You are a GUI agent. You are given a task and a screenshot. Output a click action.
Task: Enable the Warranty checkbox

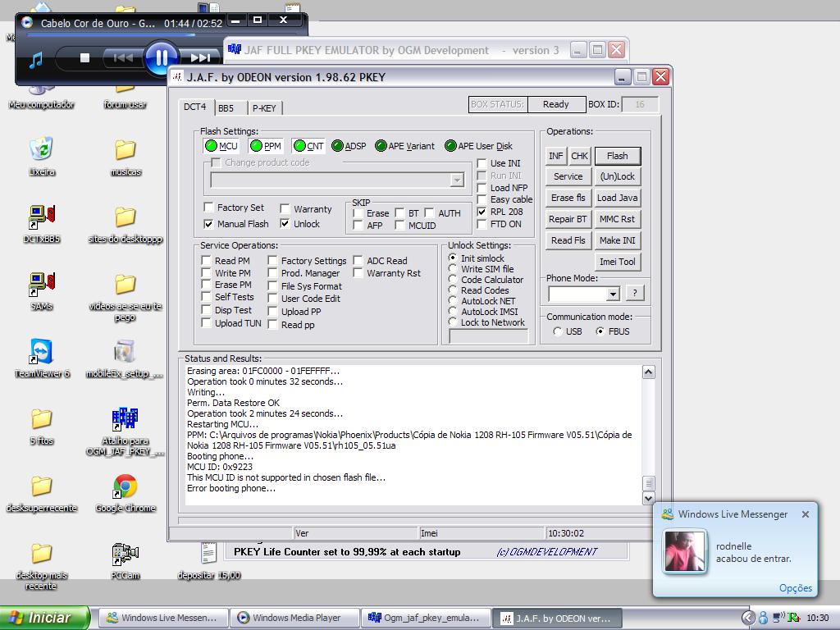285,209
